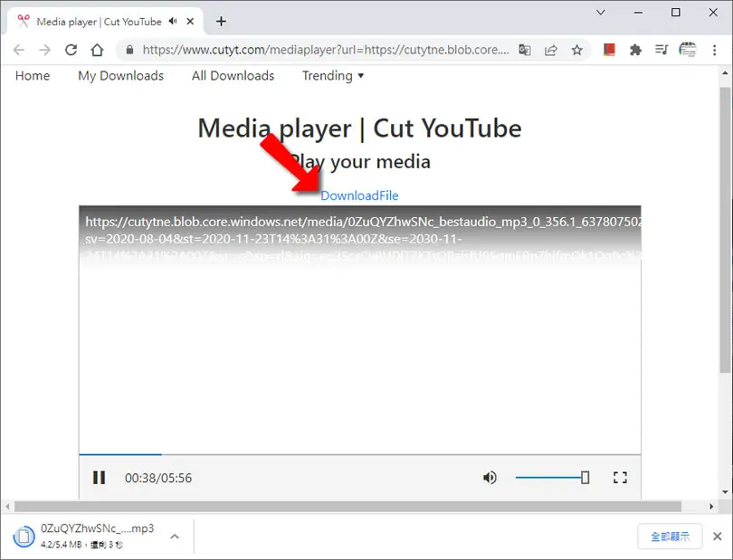Viewport: 733px width, 560px height.
Task: Open the tab search dropdown arrow
Action: click(601, 12)
